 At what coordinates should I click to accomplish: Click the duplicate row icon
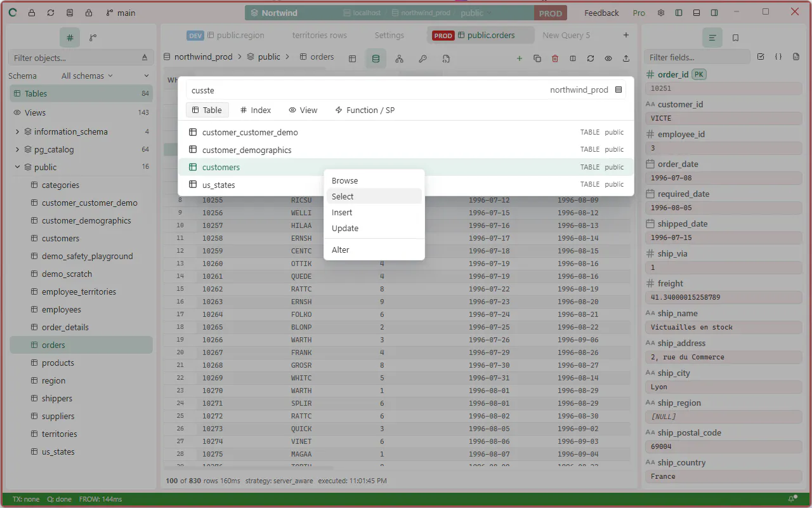click(x=537, y=58)
